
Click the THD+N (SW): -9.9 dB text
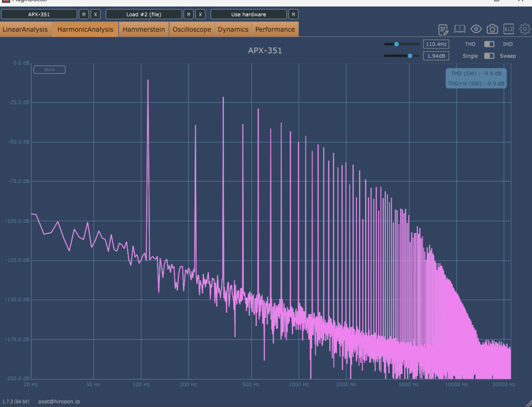click(476, 84)
